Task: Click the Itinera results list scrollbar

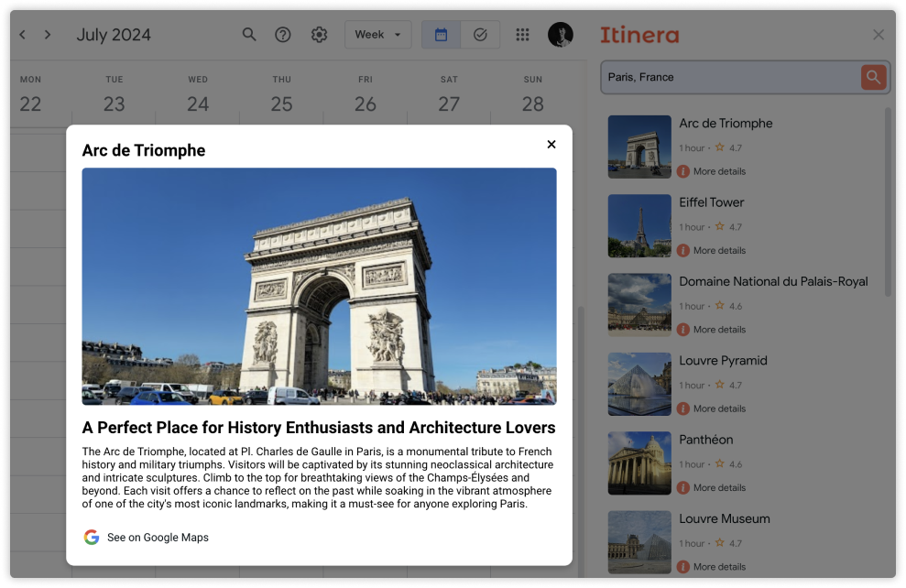Action: click(x=887, y=201)
